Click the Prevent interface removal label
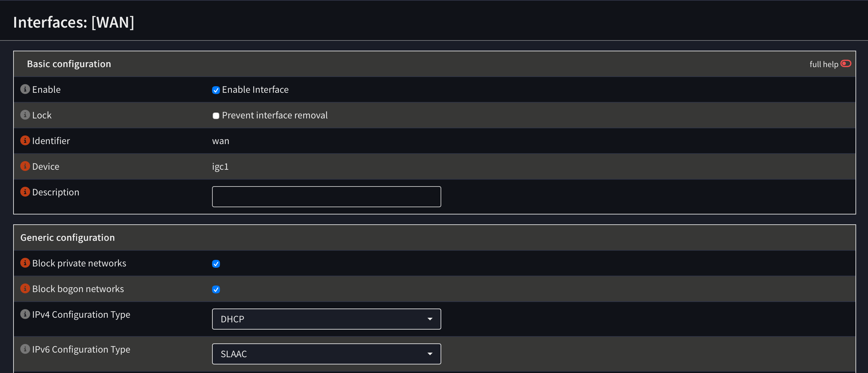The image size is (868, 373). coord(275,115)
